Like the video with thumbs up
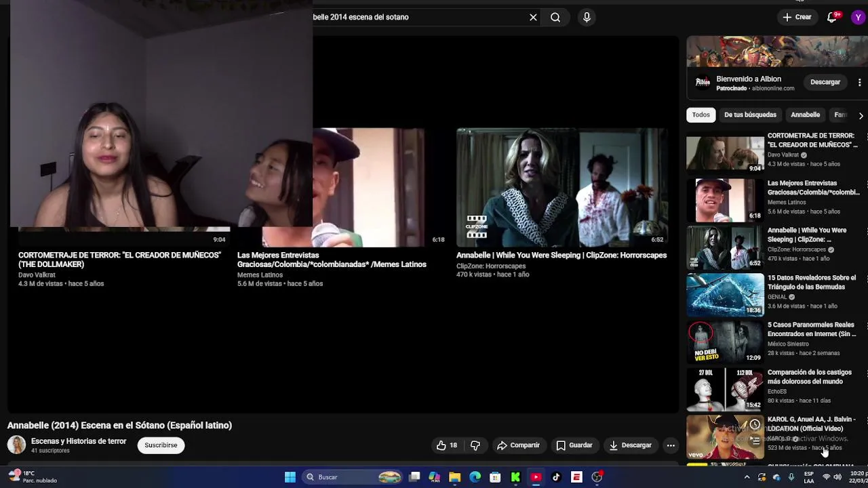Image resolution: width=868 pixels, height=488 pixels. pos(447,445)
